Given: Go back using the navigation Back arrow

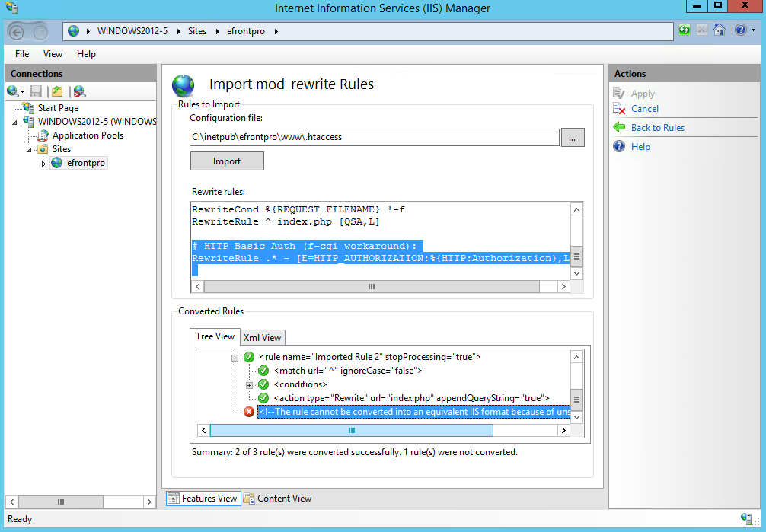Looking at the screenshot, I should point(17,32).
